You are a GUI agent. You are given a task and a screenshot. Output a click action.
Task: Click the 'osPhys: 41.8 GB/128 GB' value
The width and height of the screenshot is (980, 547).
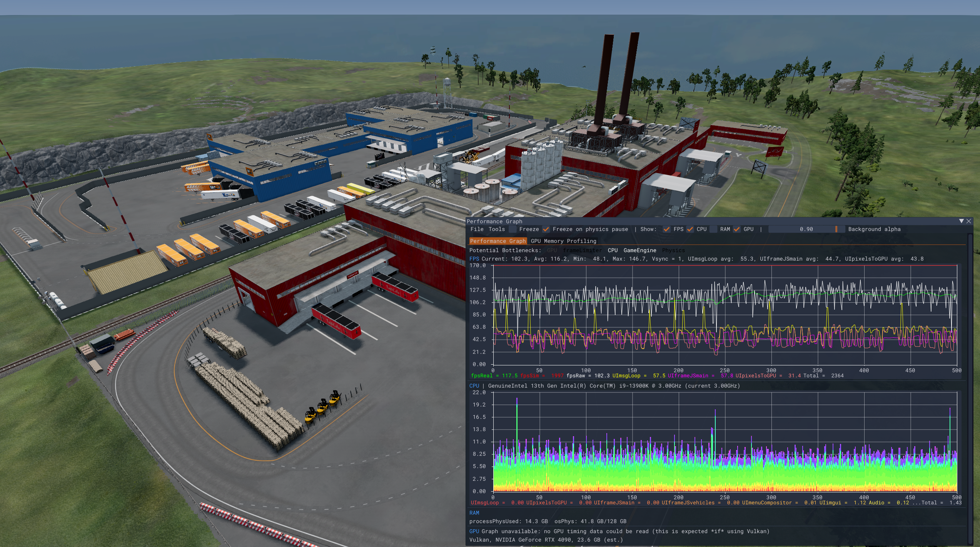pyautogui.click(x=590, y=522)
